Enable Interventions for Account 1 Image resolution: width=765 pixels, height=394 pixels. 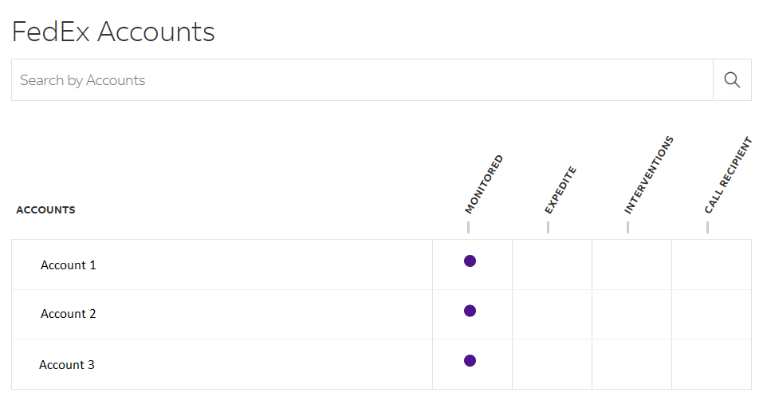click(x=632, y=265)
